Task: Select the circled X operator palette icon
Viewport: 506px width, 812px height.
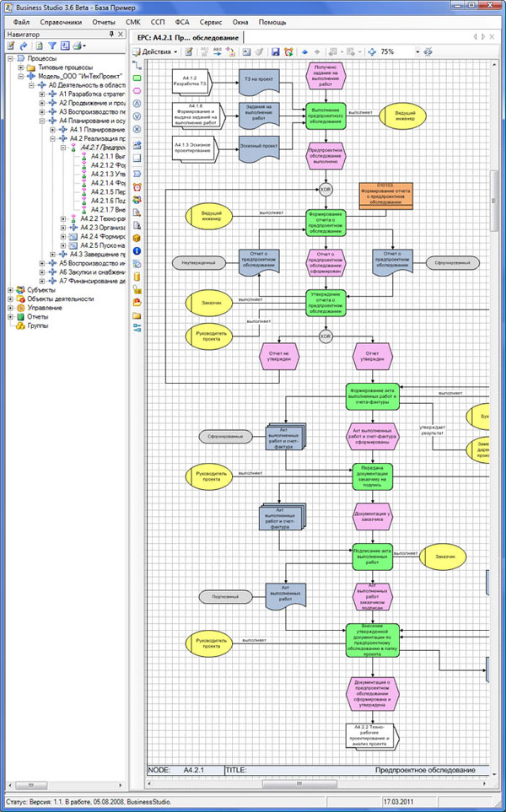Action: pos(137,129)
